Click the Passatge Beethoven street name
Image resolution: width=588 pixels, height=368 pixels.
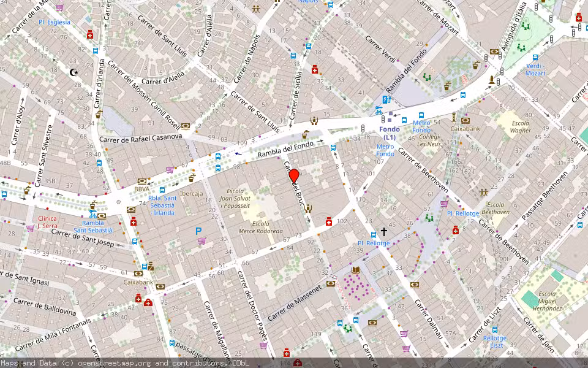coord(545,196)
